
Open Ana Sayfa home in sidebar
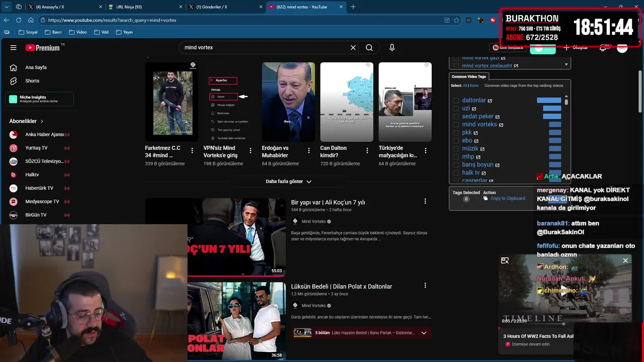click(36, 67)
